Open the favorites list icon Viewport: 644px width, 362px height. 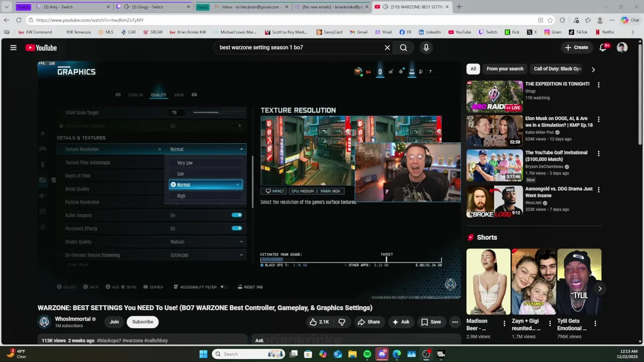(x=588, y=20)
